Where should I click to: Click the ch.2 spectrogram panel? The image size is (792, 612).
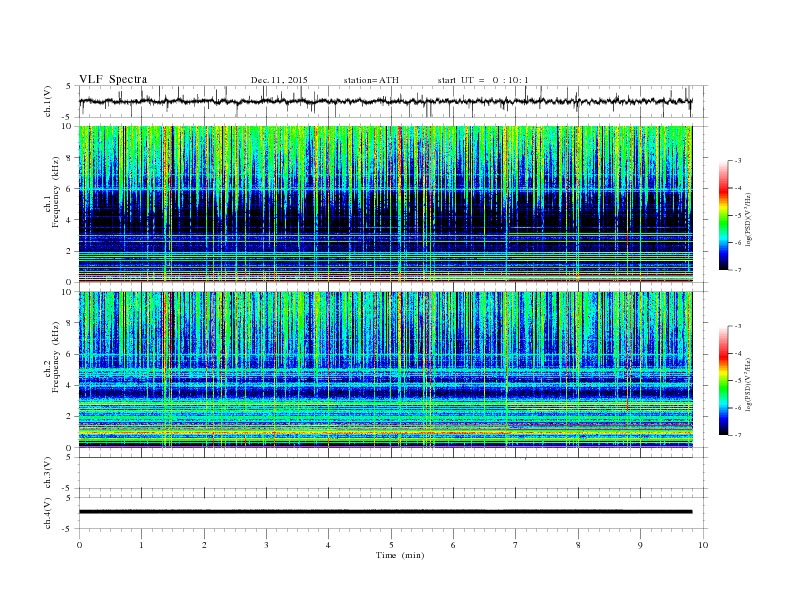point(386,370)
